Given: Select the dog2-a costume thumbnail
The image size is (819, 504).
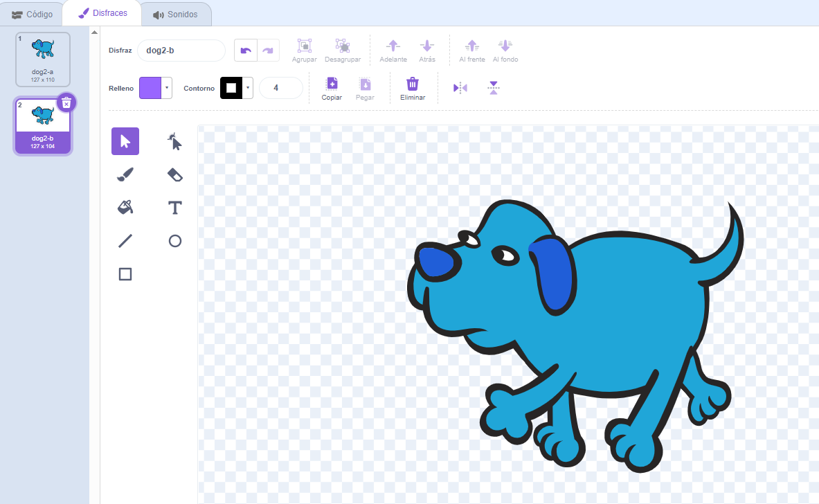Looking at the screenshot, I should (43, 60).
